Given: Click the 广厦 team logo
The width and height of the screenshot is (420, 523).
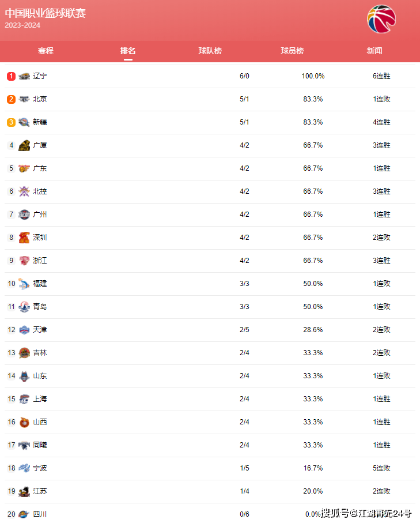Looking at the screenshot, I should coord(24,145).
